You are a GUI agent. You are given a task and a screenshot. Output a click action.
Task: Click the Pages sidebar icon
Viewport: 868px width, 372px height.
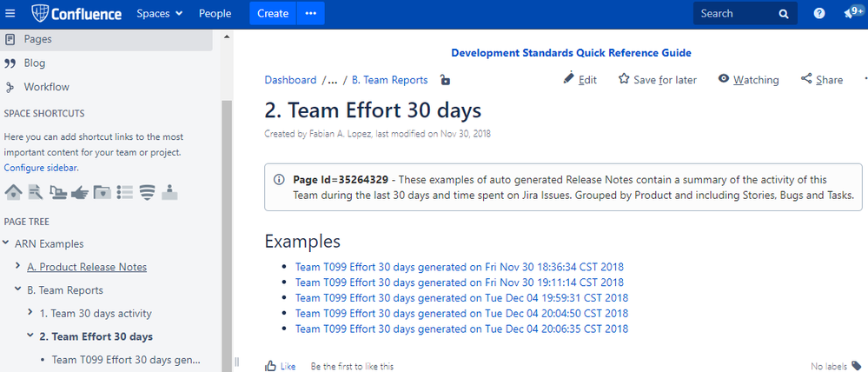pos(10,39)
